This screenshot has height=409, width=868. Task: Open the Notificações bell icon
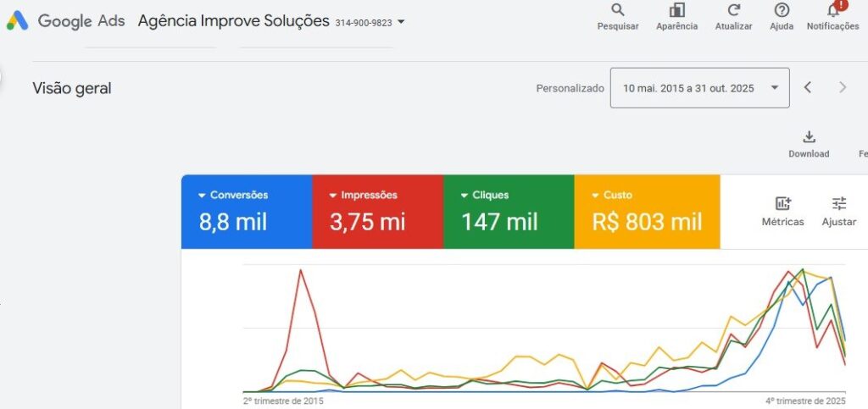tap(833, 10)
